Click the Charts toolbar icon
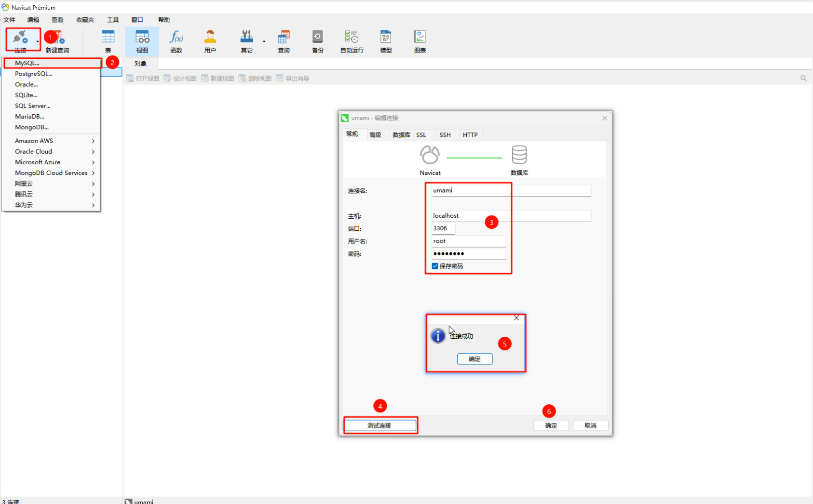813x504 pixels. click(420, 37)
